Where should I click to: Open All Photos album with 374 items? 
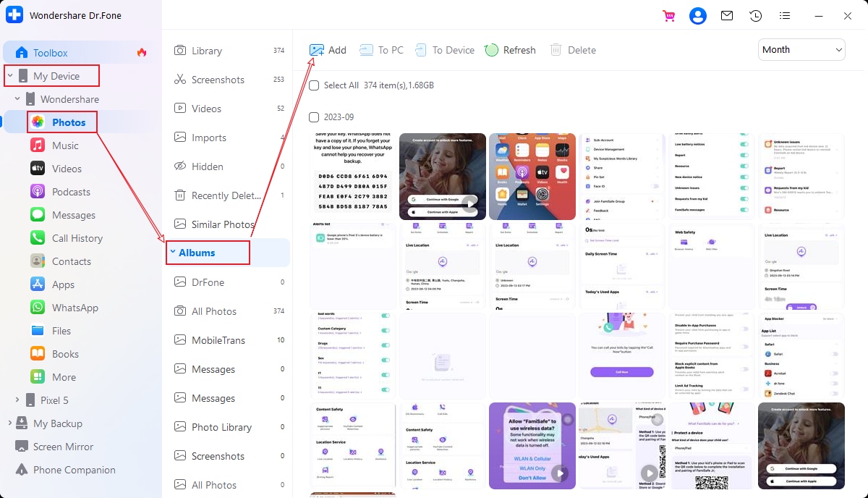[x=229, y=311]
